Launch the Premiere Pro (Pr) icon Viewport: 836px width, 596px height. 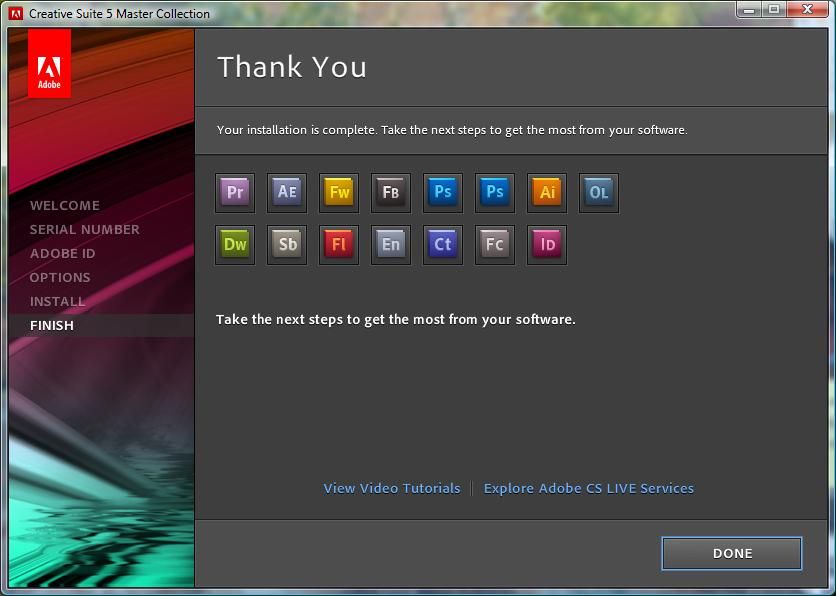tap(235, 192)
